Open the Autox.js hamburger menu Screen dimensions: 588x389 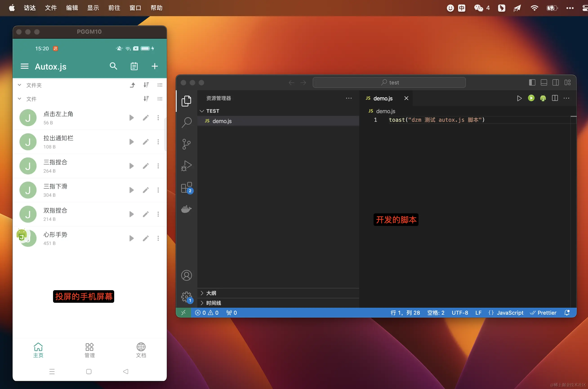point(24,66)
